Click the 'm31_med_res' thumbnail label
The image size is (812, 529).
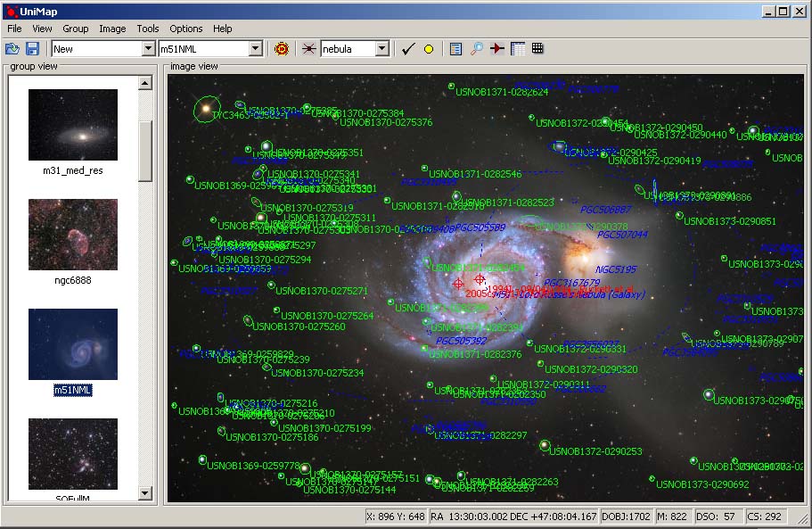(73, 170)
